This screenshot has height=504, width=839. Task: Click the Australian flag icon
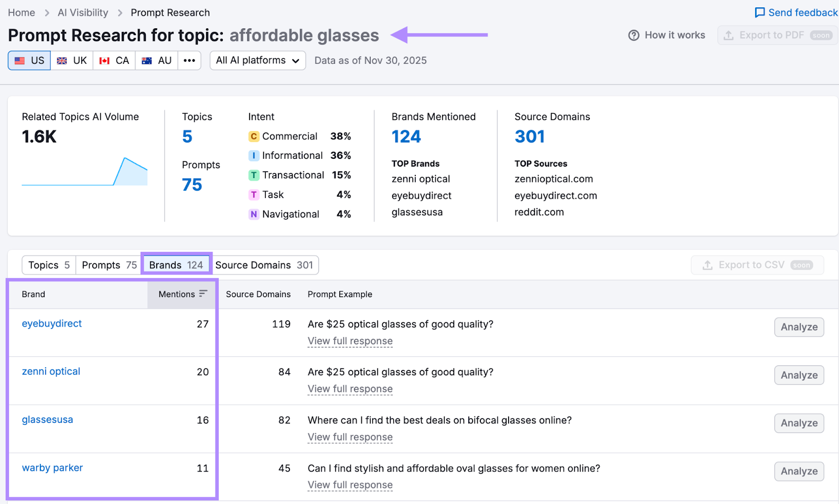147,60
